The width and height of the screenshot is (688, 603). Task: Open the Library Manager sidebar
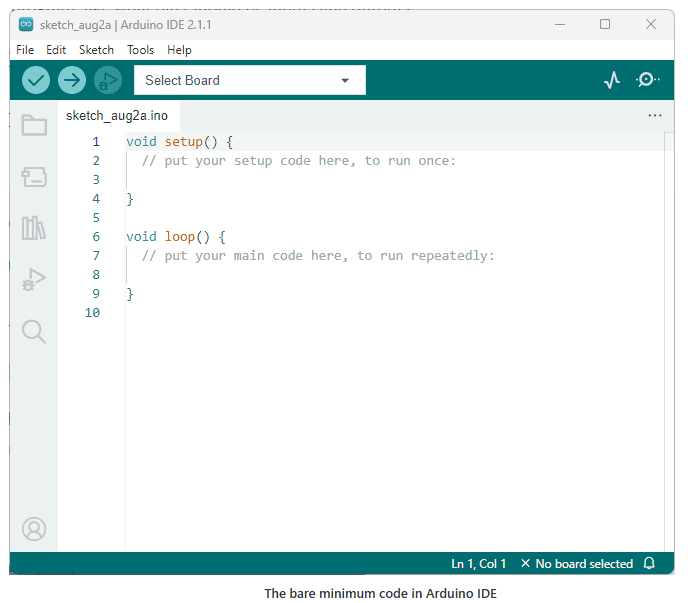[x=34, y=228]
